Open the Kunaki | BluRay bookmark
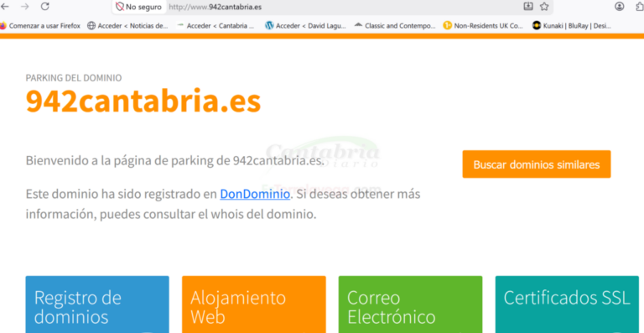 point(572,25)
